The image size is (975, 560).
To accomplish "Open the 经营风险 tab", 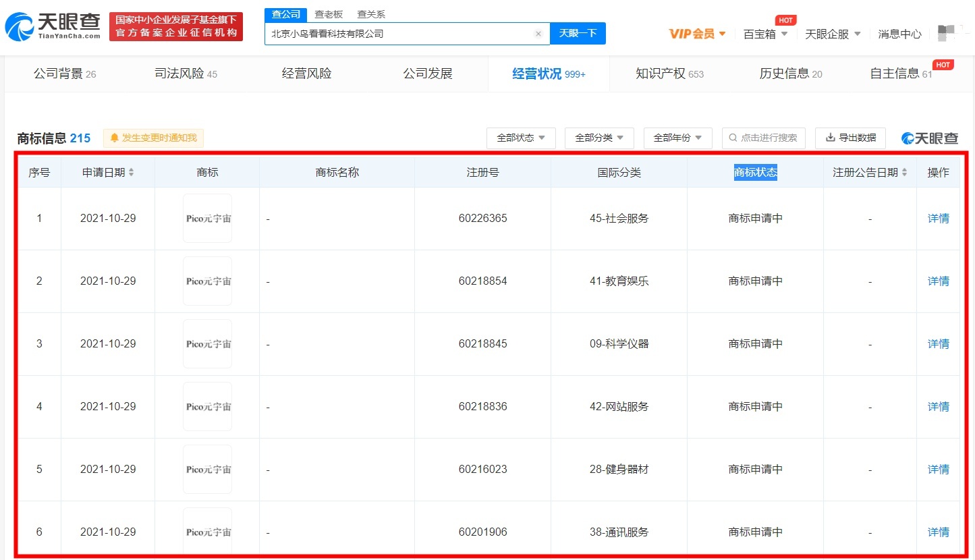I will (x=307, y=74).
